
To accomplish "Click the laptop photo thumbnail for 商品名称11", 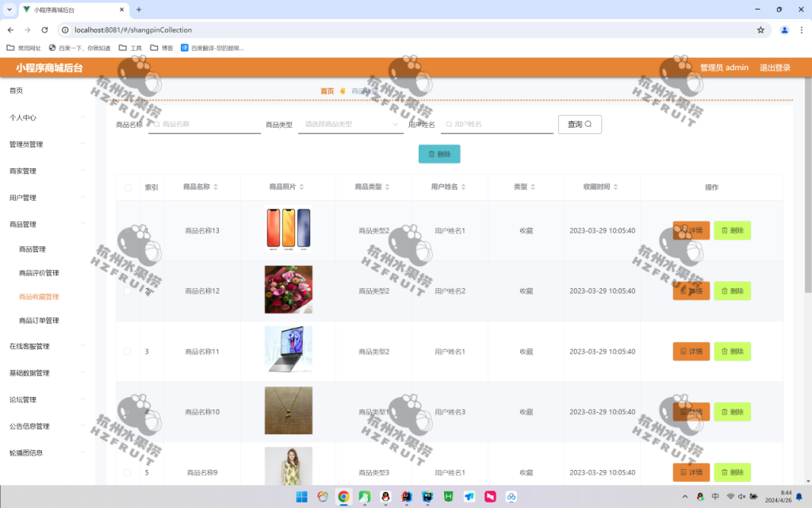I will [288, 350].
